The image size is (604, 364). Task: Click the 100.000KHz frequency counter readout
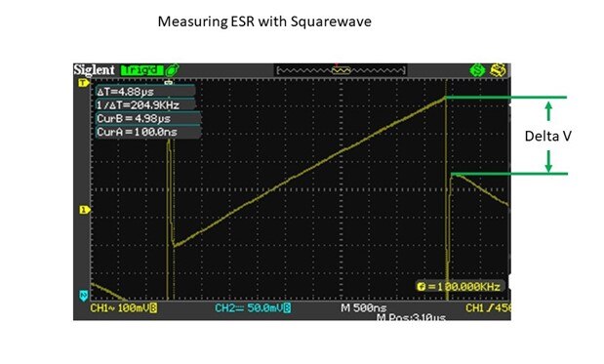[x=460, y=286]
